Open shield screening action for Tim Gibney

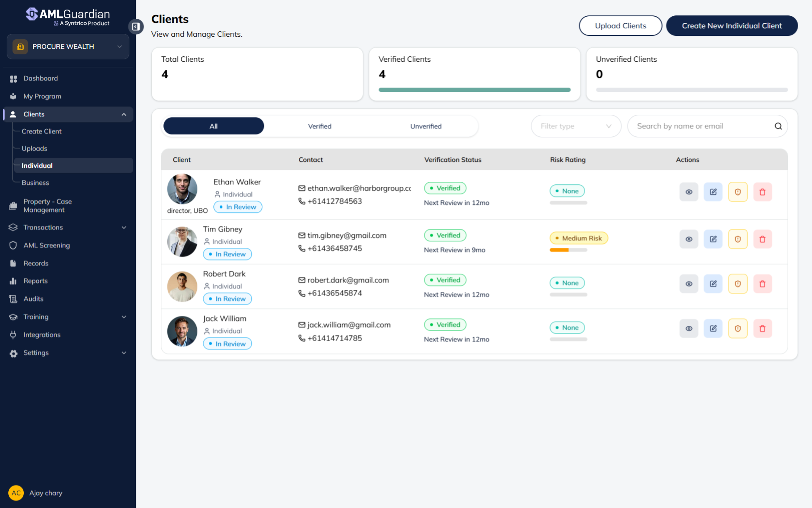738,239
